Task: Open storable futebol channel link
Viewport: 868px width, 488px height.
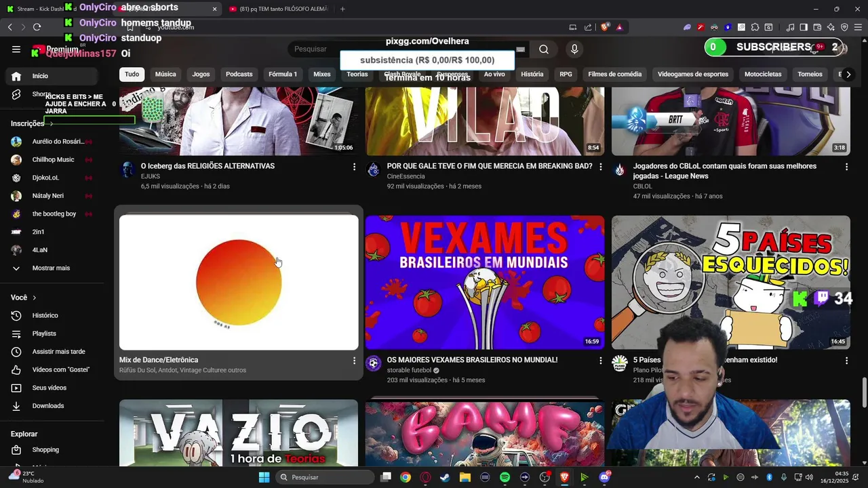Action: [x=409, y=370]
